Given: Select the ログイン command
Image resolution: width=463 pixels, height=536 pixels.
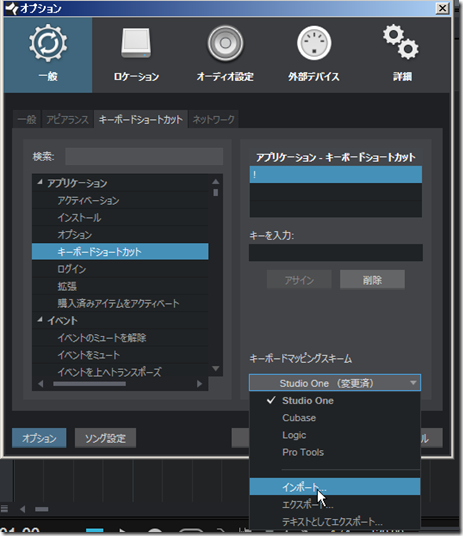Looking at the screenshot, I should (120, 269).
